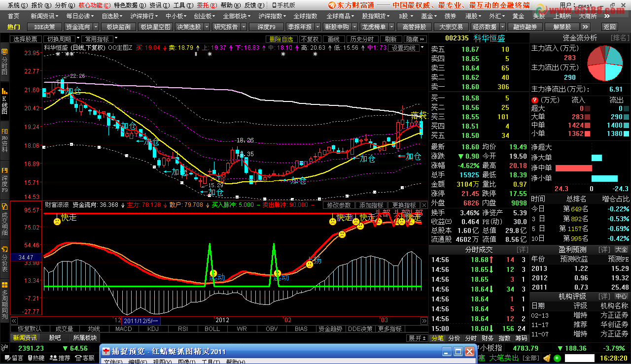Open 深度F9 in the left sidebar
Viewport: 631px width, 364px height.
[4, 179]
